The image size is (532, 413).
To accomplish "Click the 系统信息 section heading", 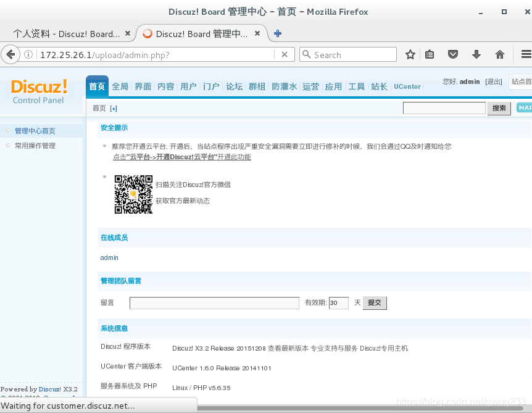I will tap(114, 328).
